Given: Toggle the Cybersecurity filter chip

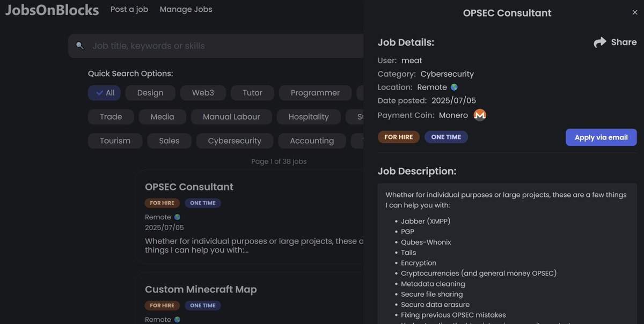Looking at the screenshot, I should pos(235,141).
